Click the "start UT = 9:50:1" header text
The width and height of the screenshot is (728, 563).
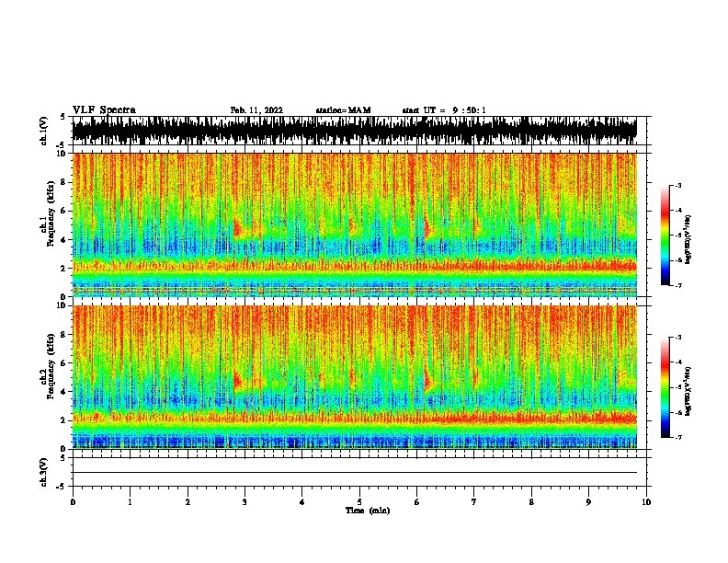pyautogui.click(x=443, y=110)
